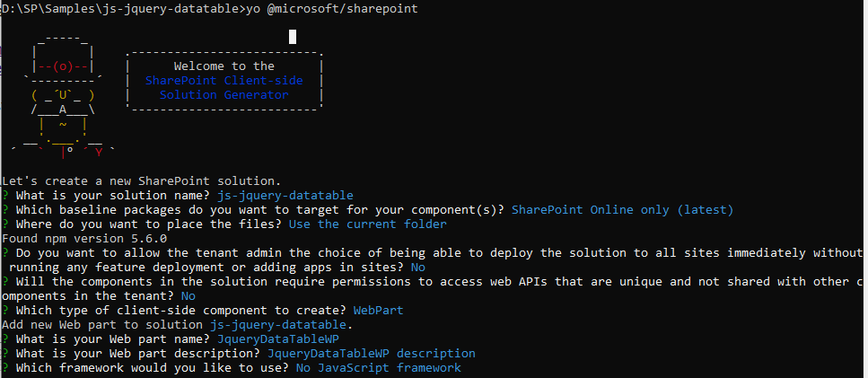Click the Yeoman ASCII art mascot
The image size is (868, 378).
click(63, 96)
